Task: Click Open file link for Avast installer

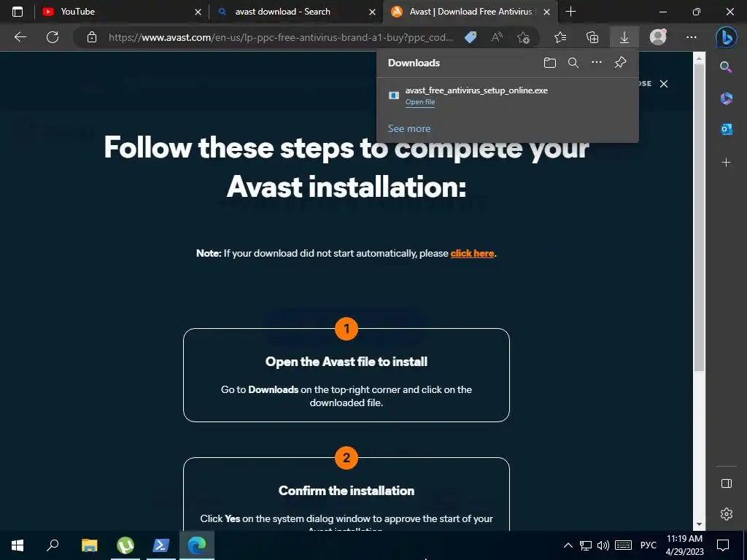Action: point(419,102)
